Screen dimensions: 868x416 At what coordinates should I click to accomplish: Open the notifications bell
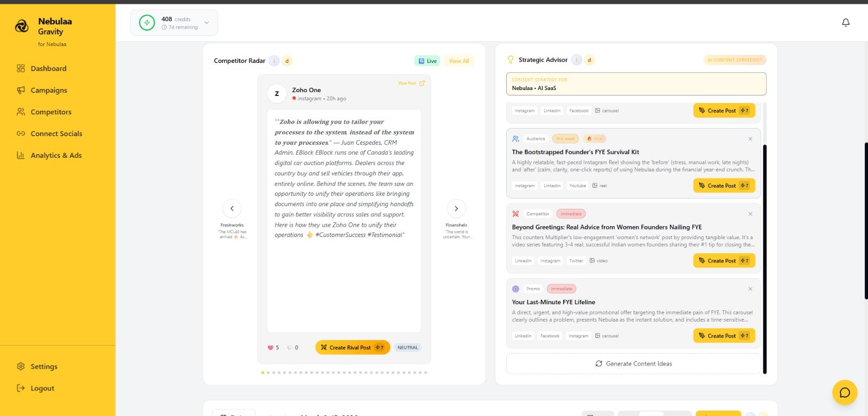point(846,22)
